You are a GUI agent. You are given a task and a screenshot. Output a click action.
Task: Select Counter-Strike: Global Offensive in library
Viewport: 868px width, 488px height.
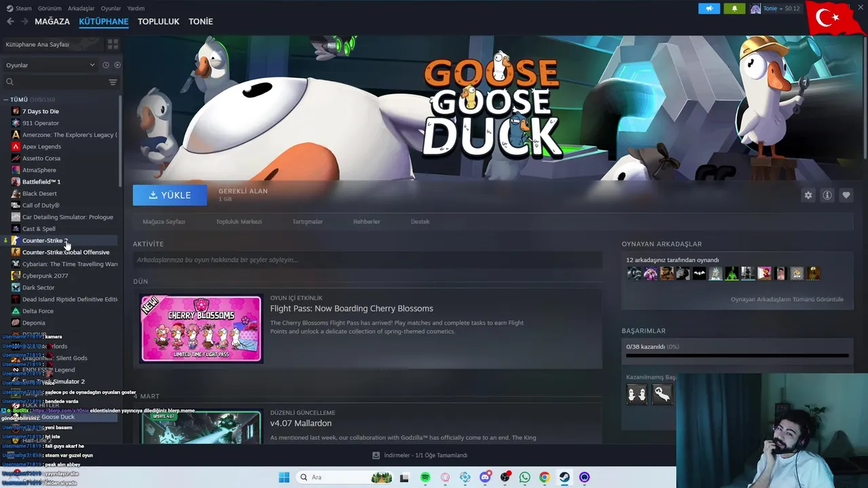click(x=66, y=252)
